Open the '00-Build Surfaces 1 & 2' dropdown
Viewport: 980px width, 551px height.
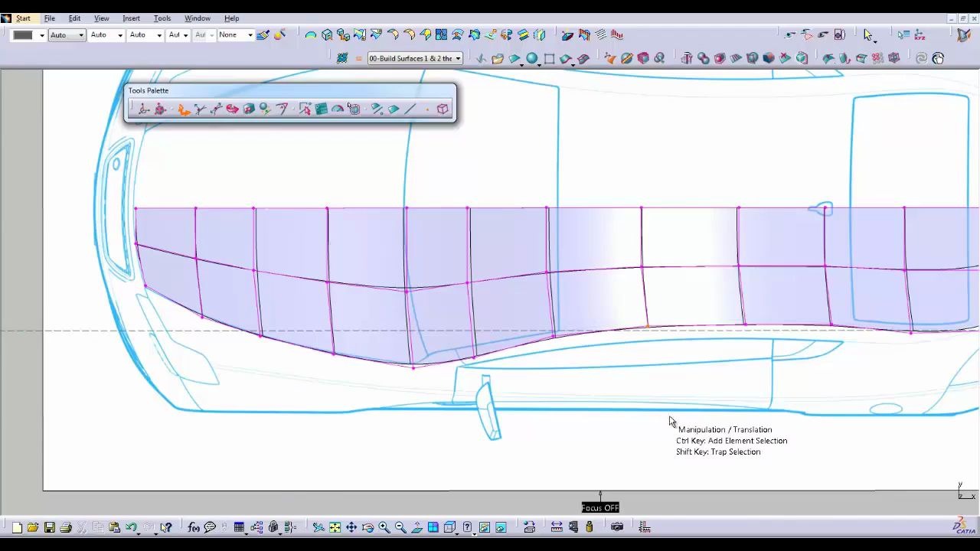pyautogui.click(x=415, y=58)
